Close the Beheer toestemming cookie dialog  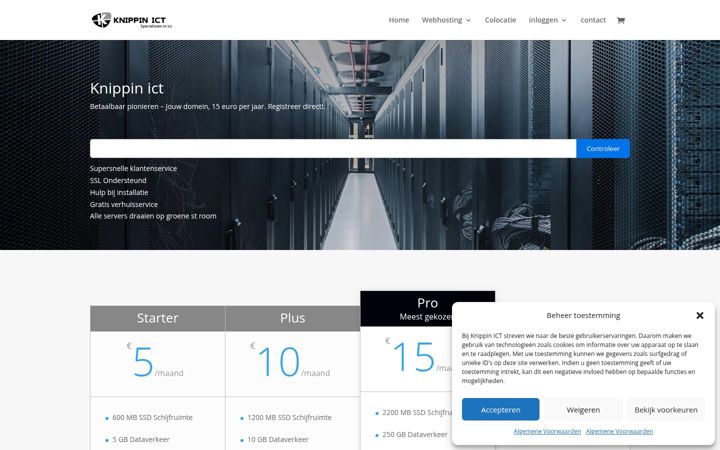[x=700, y=315]
